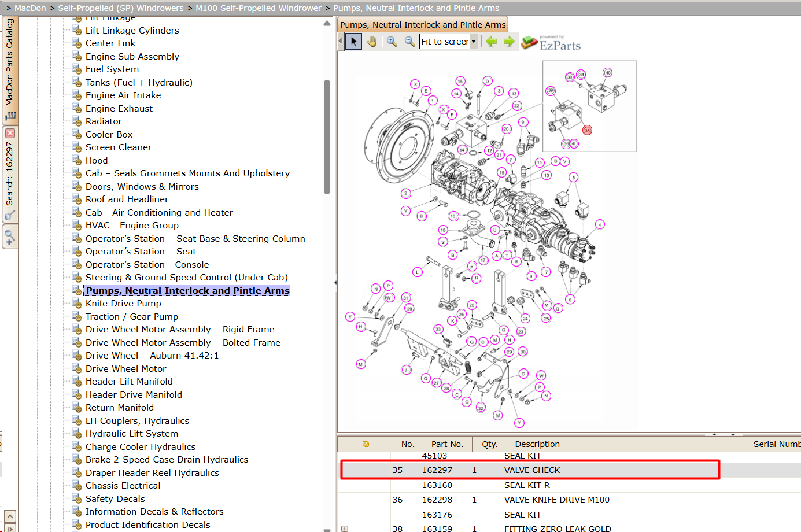Collapse toolbar using small left arrow handle
The width and height of the screenshot is (801, 532).
coord(340,42)
